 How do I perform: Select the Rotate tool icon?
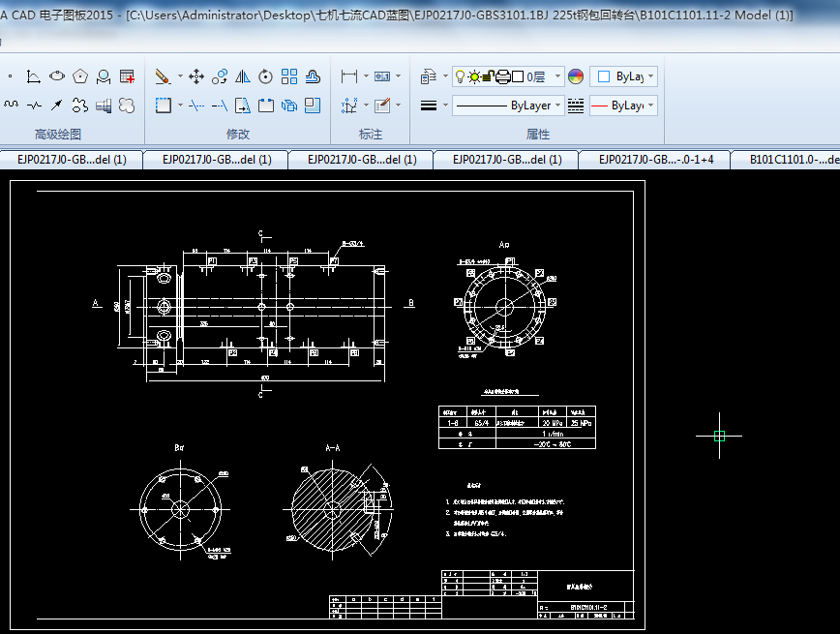(x=265, y=75)
